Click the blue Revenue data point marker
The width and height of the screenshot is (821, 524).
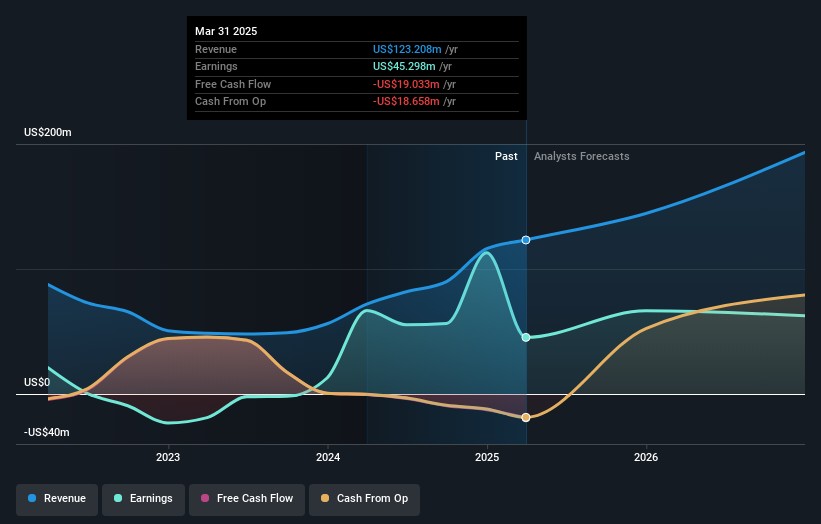526,240
